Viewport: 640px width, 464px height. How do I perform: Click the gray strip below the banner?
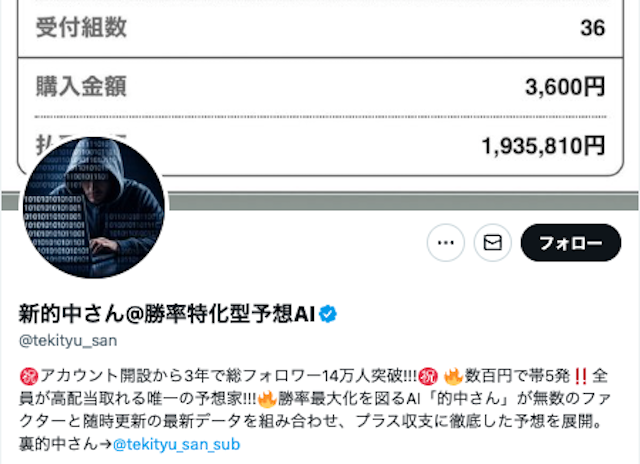404,203
